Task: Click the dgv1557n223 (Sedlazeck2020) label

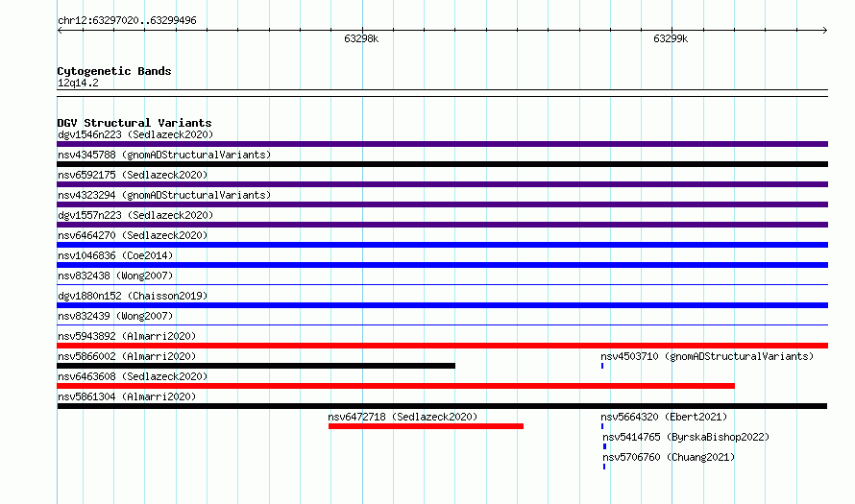Action: point(135,215)
